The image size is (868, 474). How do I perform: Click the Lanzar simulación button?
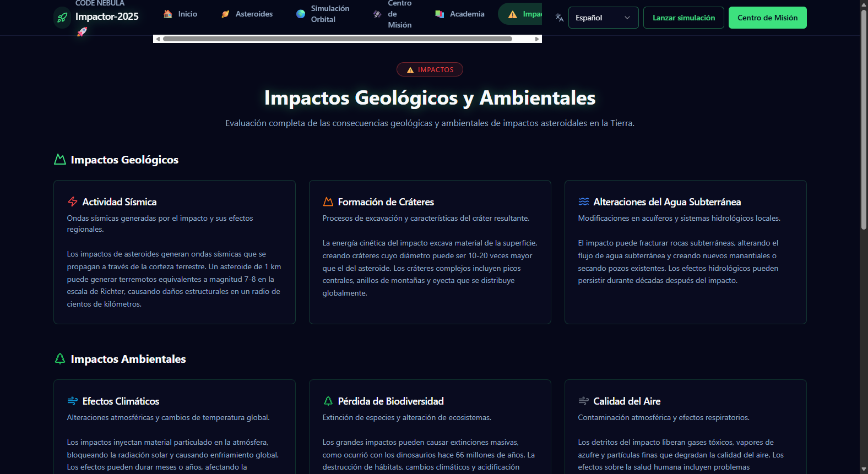click(x=683, y=18)
